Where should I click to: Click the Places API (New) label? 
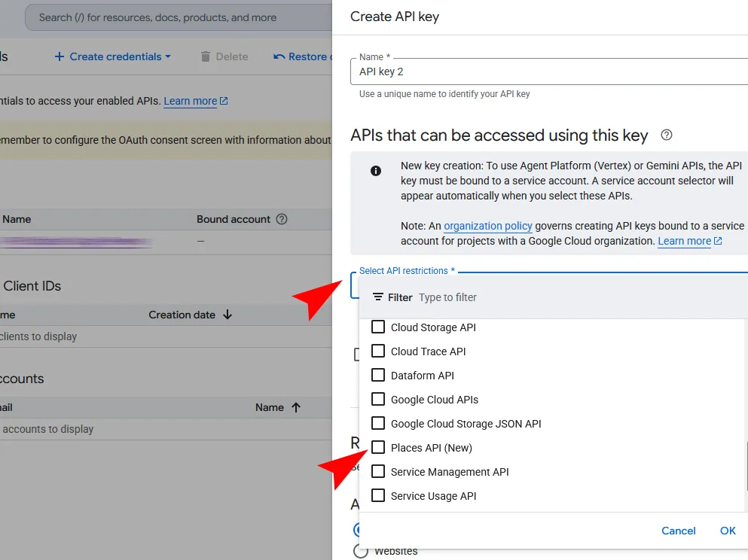pos(431,448)
